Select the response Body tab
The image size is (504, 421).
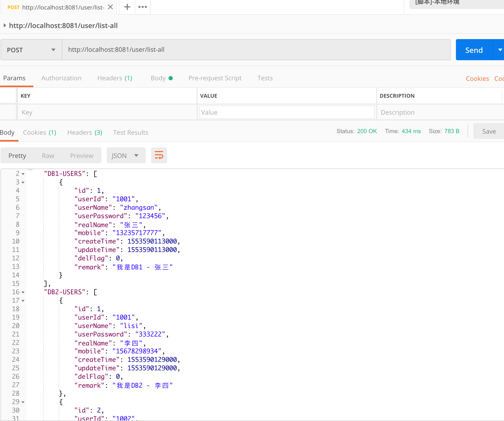click(x=7, y=133)
